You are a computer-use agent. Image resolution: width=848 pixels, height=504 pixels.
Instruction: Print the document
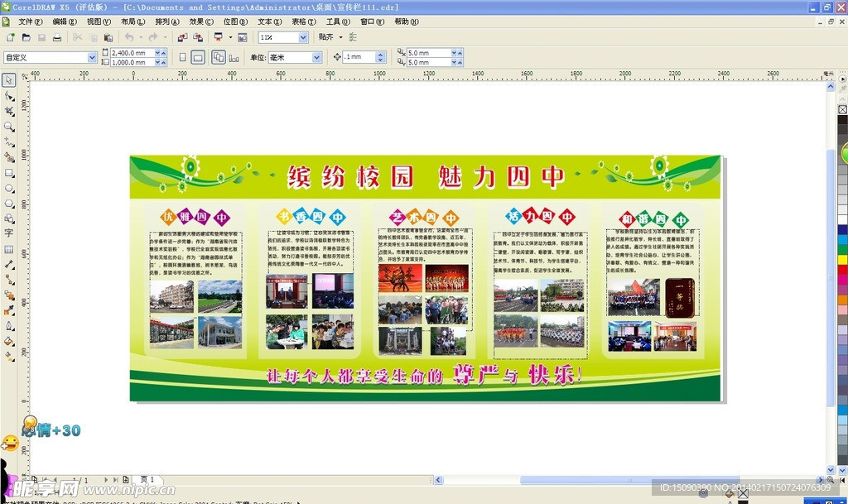(57, 37)
